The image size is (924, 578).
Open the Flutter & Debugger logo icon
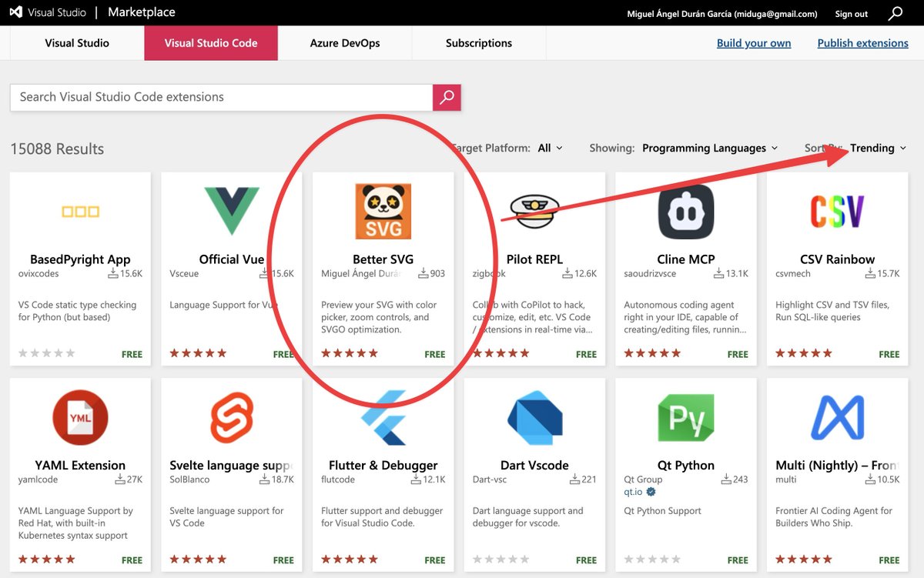pyautogui.click(x=383, y=418)
